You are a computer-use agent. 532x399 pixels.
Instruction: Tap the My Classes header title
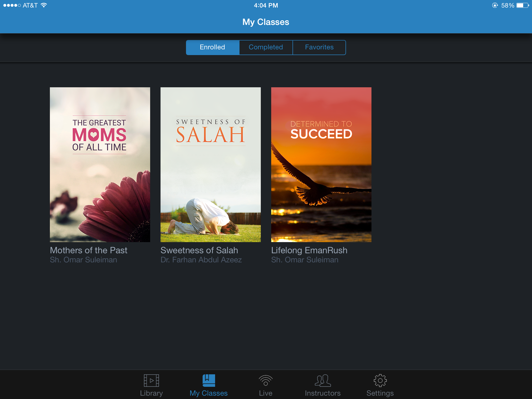coord(266,22)
